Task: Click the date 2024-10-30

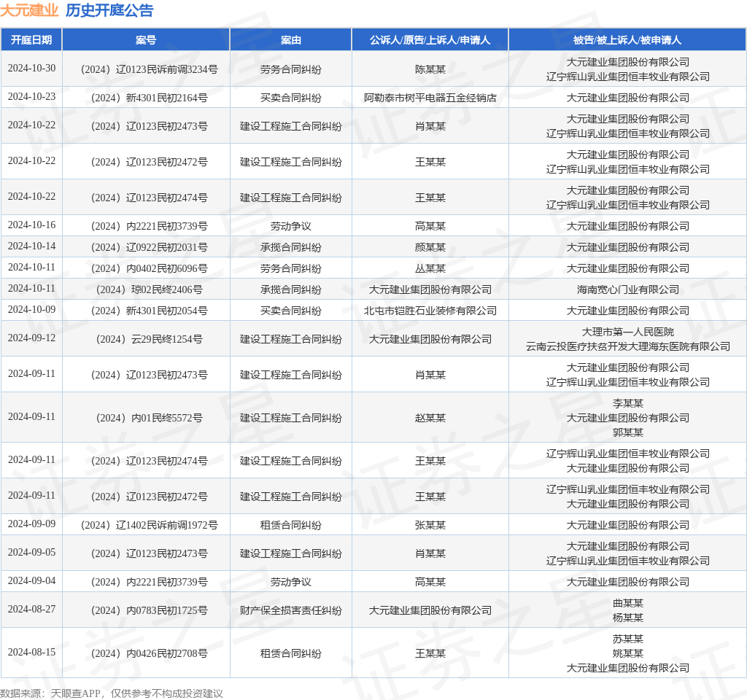Action: point(31,68)
